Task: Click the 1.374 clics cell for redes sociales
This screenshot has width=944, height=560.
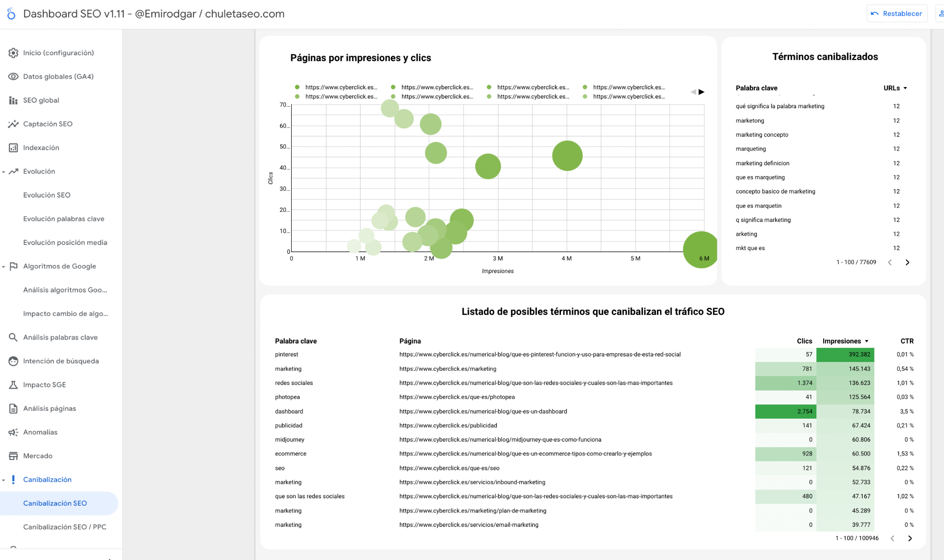Action: tap(785, 383)
